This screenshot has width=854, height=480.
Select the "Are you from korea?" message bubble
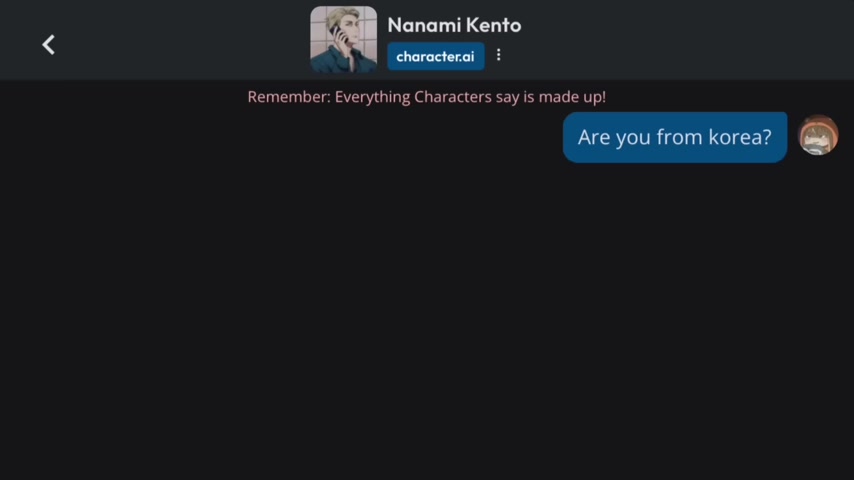click(x=675, y=137)
